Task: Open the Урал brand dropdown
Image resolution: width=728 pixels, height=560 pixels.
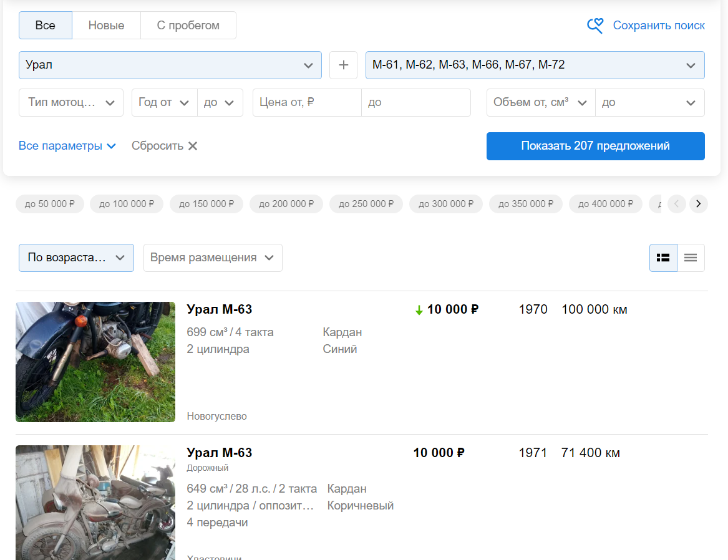Action: [x=170, y=65]
